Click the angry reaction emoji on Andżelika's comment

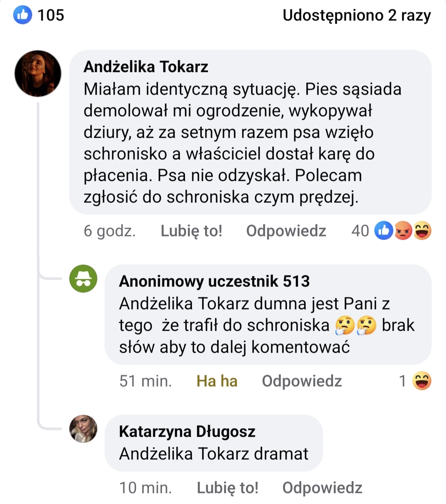point(403,231)
